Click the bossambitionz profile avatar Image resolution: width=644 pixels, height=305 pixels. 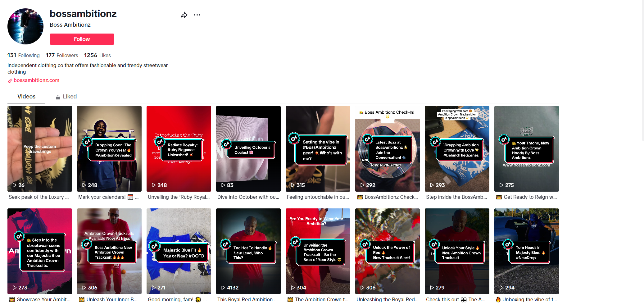click(x=25, y=26)
